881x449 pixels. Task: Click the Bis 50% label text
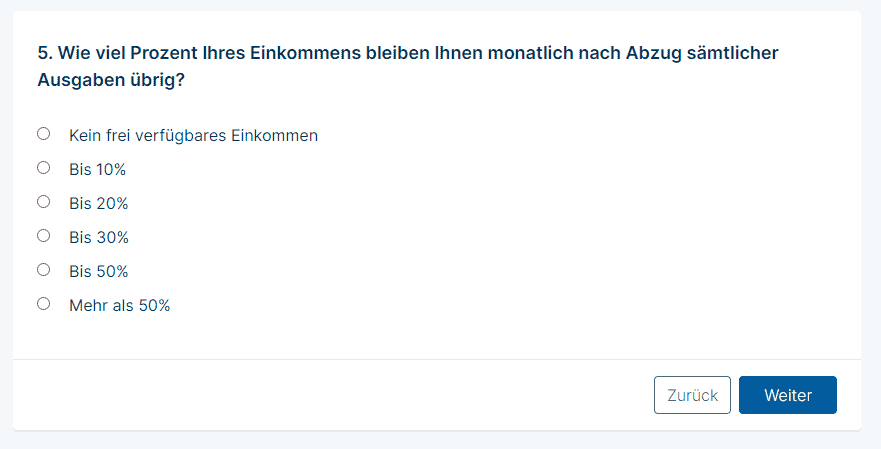[98, 271]
